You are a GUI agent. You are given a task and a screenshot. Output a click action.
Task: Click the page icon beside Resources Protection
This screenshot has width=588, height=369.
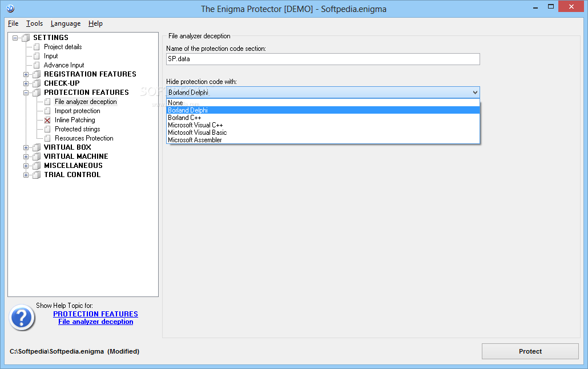pos(47,138)
